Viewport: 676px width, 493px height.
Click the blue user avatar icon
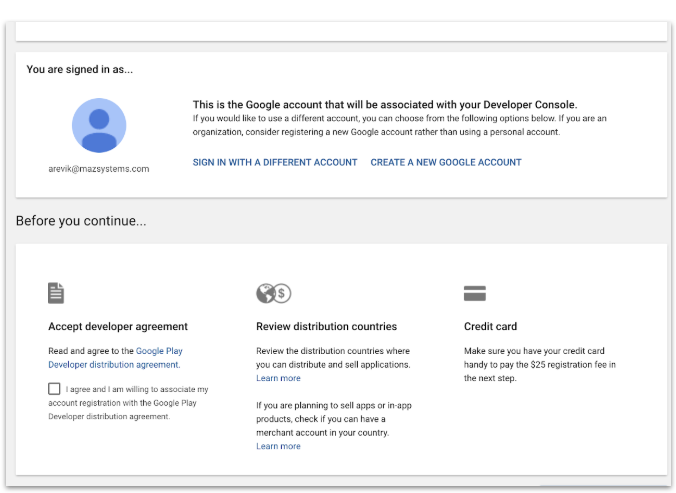coord(99,125)
